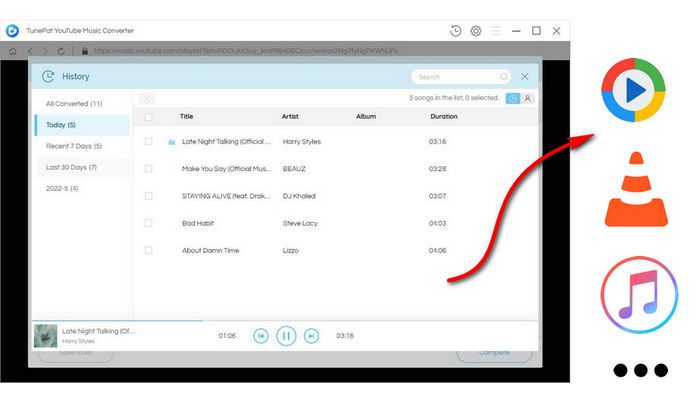Click the Album column header

coord(366,117)
